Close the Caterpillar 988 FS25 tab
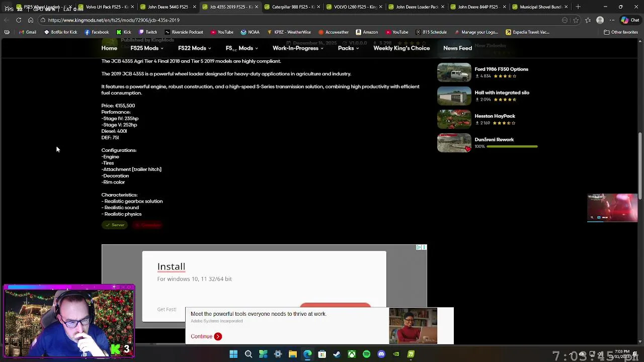This screenshot has width=644, height=362. 318,7
